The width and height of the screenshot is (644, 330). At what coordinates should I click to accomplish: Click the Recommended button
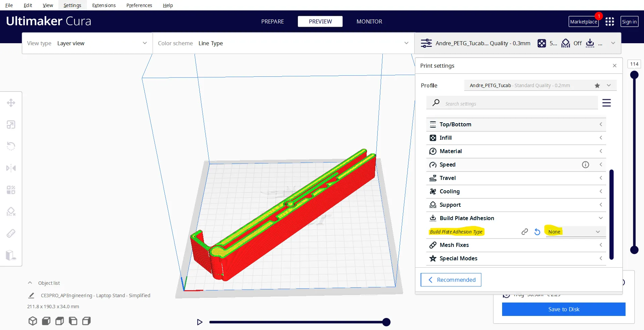click(x=451, y=280)
